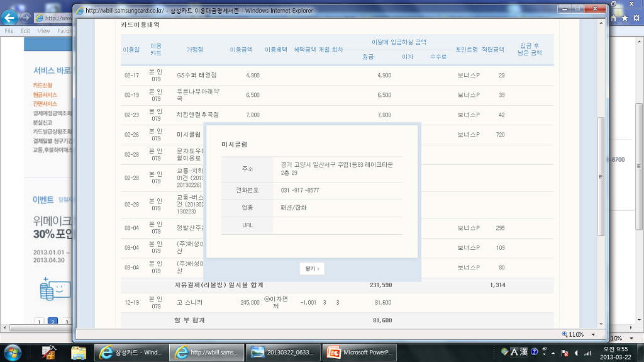Click the scroll up arrow in popup window
The height and width of the screenshot is (362, 644).
601,23
